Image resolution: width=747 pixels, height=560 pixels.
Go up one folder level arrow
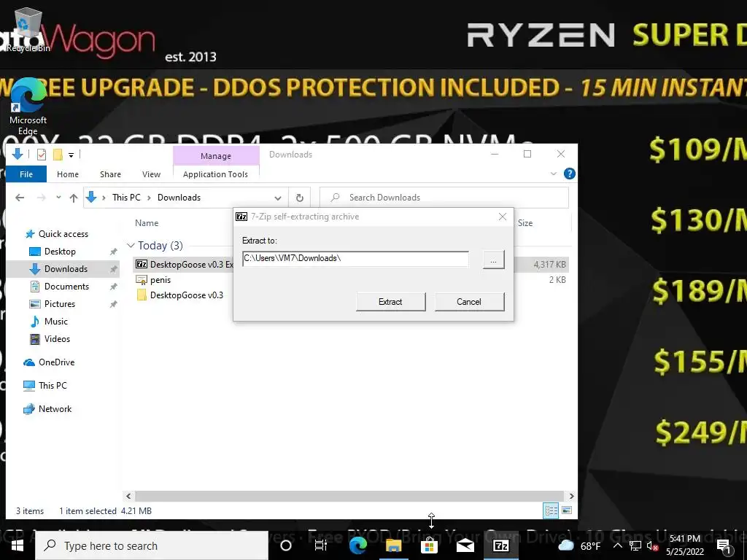click(x=74, y=198)
